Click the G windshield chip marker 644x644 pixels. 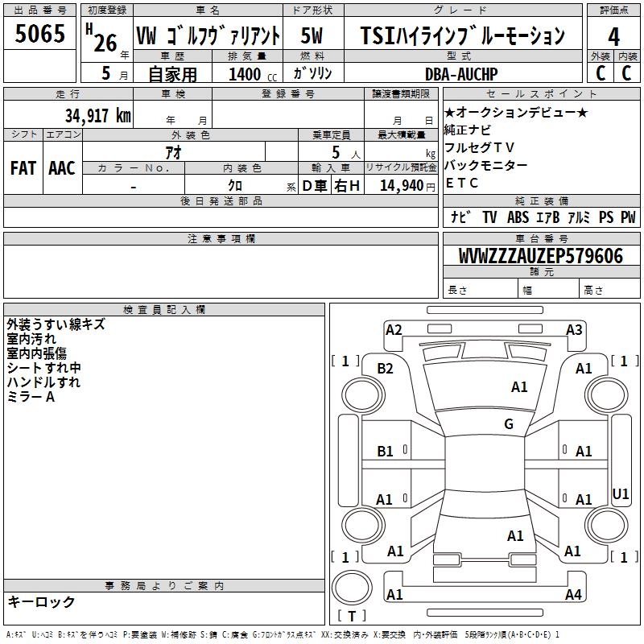click(509, 424)
